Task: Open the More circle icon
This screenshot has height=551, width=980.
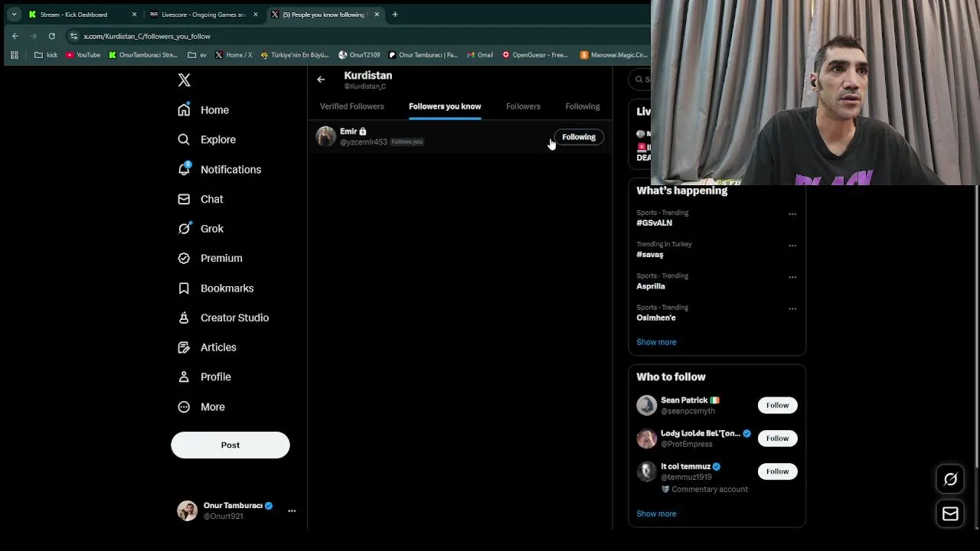Action: (x=184, y=407)
